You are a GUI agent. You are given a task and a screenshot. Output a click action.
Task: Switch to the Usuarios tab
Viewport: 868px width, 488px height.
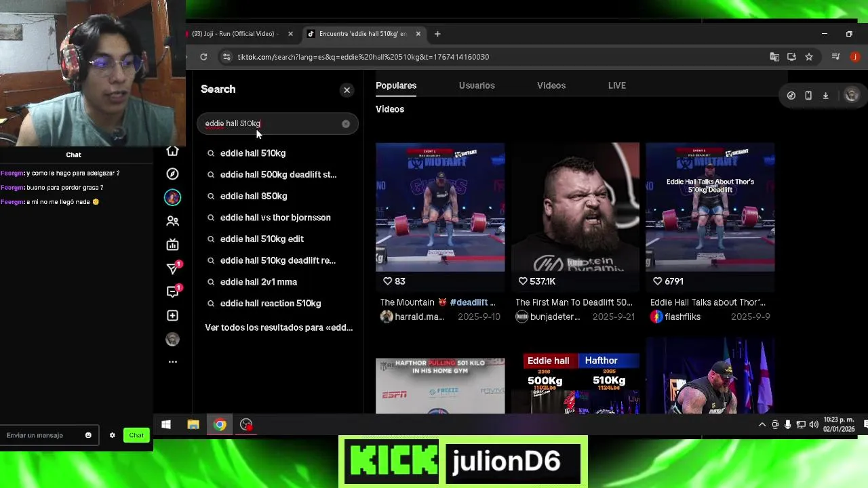point(477,85)
